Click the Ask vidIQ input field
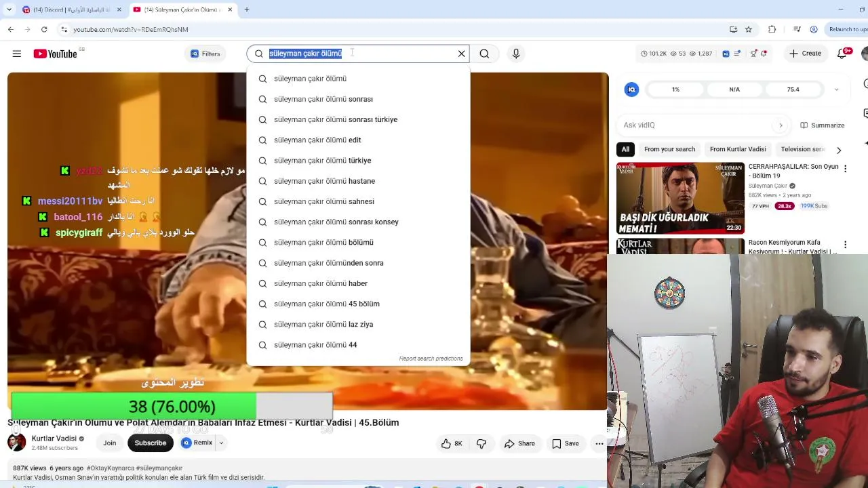Screen dimensions: 868x488 698,125
